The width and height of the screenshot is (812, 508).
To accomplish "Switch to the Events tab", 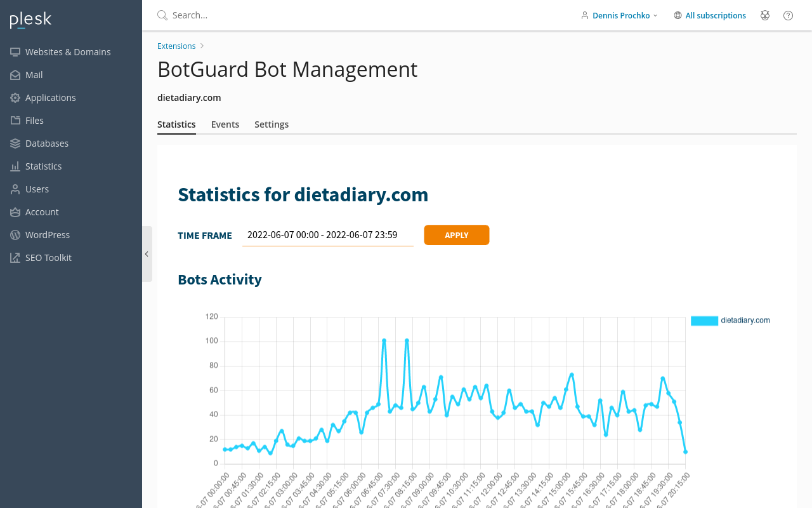I will coord(225,124).
